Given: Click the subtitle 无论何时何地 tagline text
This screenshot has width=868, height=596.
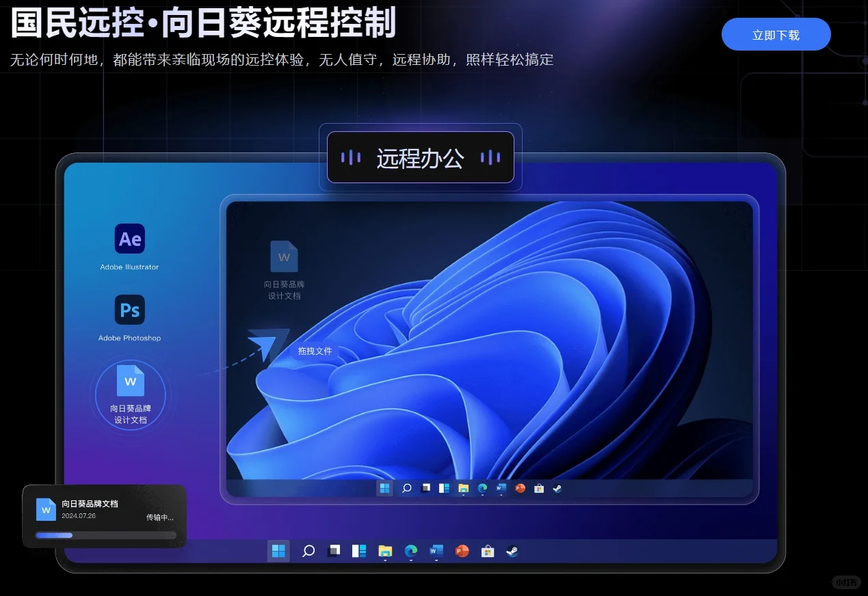Looking at the screenshot, I should click(282, 59).
